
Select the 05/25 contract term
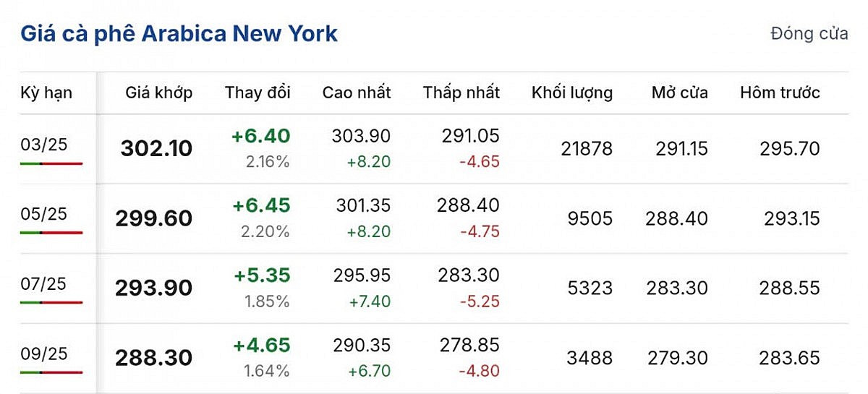(44, 214)
